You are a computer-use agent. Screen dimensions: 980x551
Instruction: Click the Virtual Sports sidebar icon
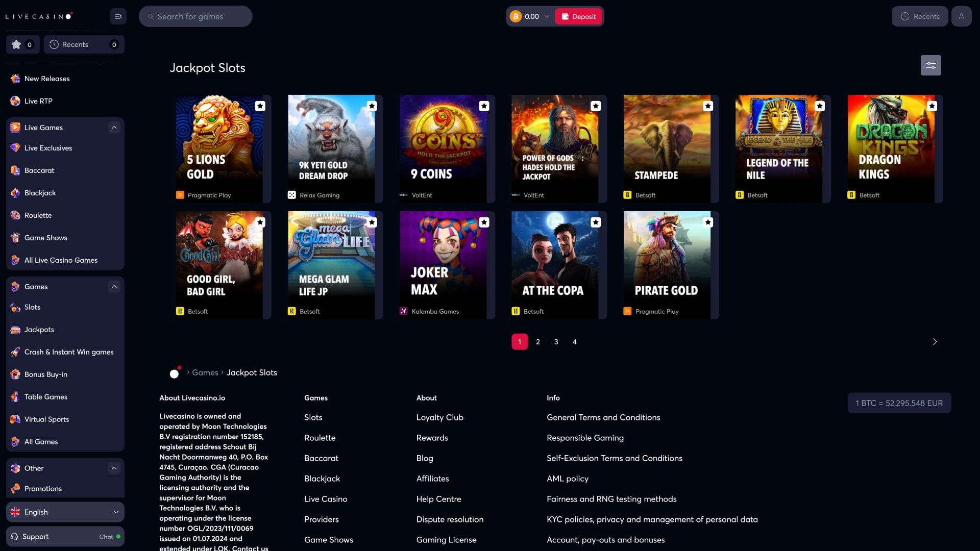pos(15,419)
